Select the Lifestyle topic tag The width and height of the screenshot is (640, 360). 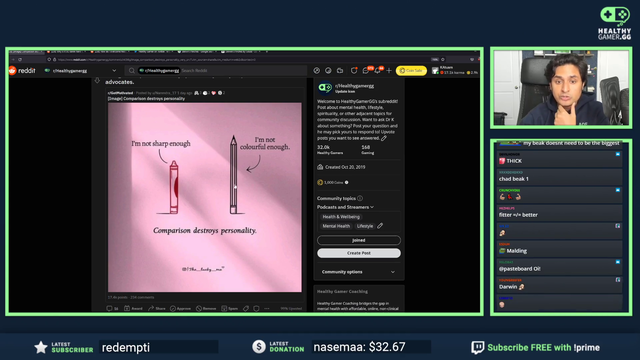pyautogui.click(x=364, y=226)
